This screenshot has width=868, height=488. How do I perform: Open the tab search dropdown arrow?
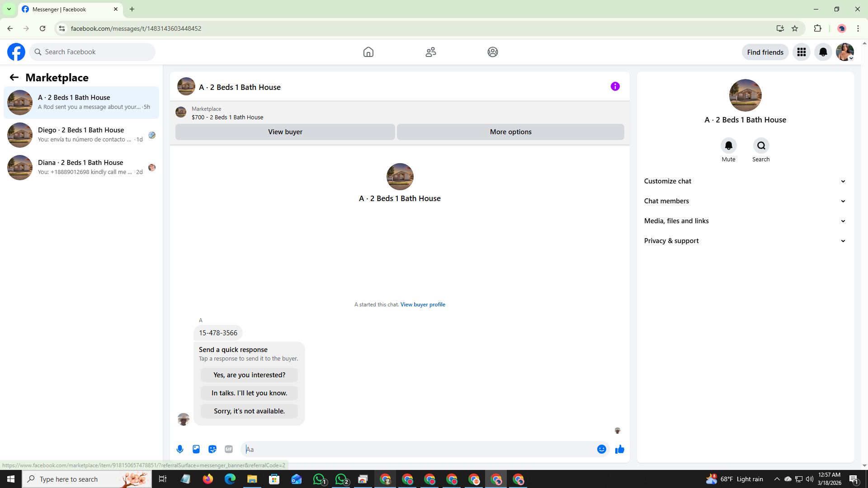click(x=9, y=9)
